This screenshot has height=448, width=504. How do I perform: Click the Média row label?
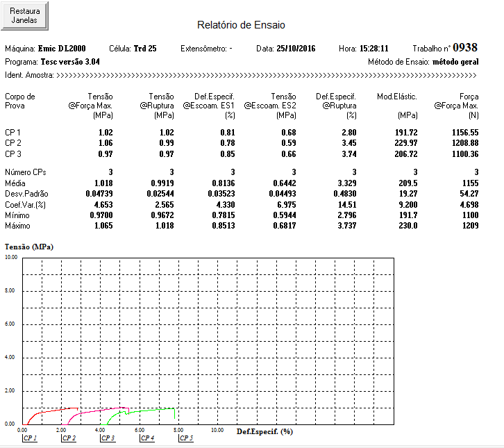tap(15, 183)
